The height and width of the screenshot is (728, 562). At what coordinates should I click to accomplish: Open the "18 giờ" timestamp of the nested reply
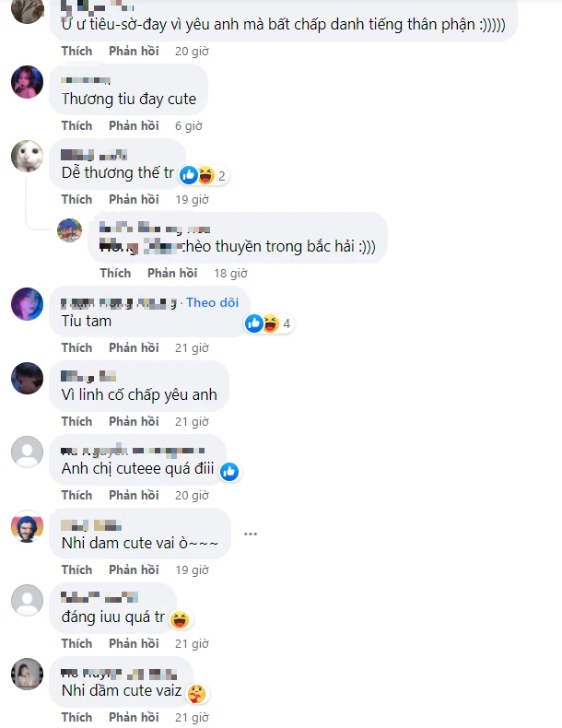[230, 274]
